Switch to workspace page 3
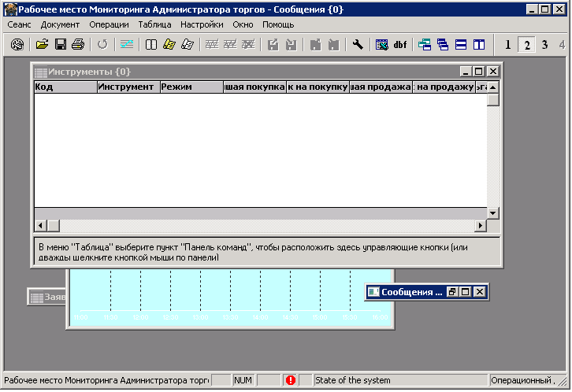 (544, 45)
